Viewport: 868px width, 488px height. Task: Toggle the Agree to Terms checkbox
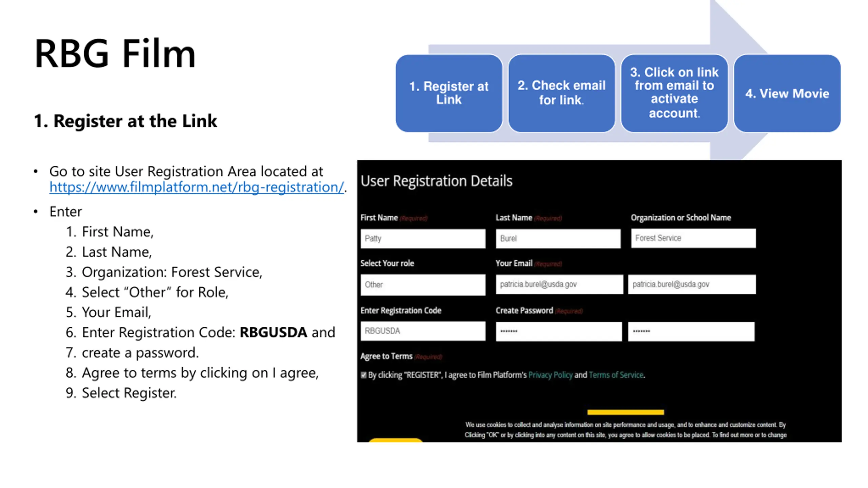point(363,375)
